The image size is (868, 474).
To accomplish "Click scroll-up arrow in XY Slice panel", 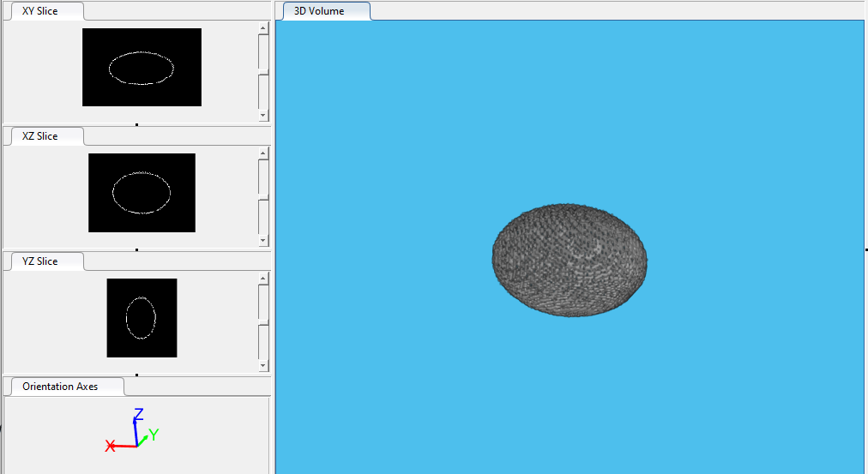I will click(x=263, y=28).
